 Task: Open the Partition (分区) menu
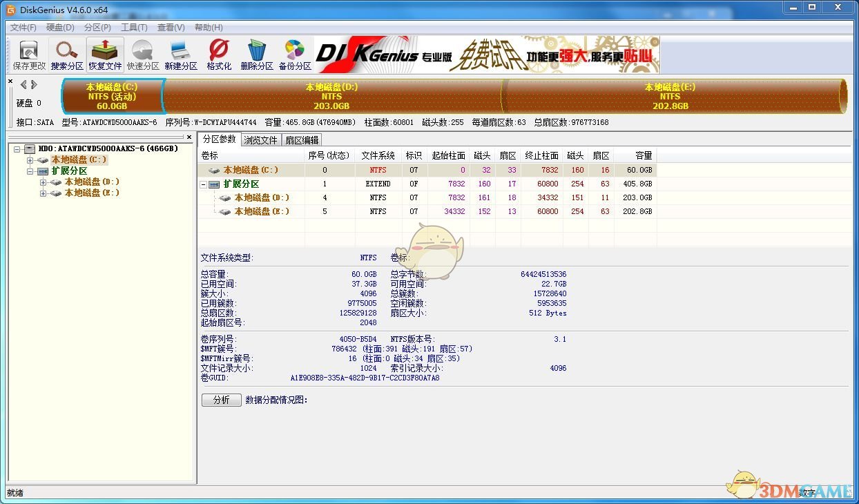coord(97,28)
